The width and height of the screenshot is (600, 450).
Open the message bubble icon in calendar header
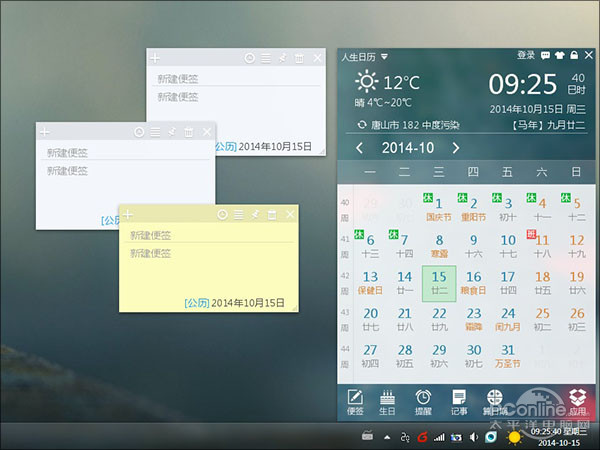(545, 56)
